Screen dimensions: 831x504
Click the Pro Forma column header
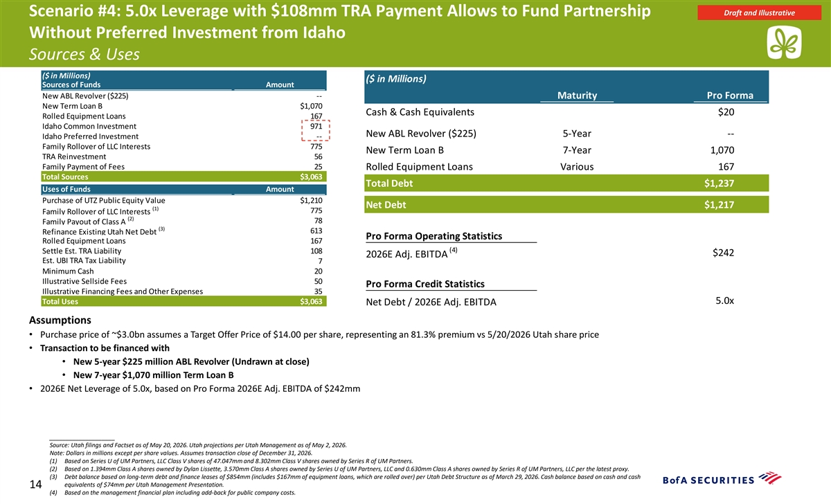coord(730,96)
